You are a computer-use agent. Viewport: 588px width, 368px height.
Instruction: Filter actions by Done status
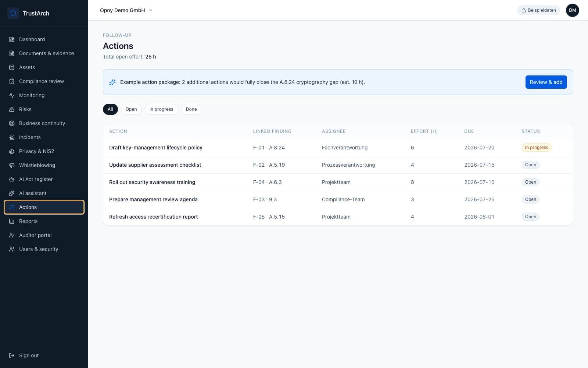click(x=191, y=109)
